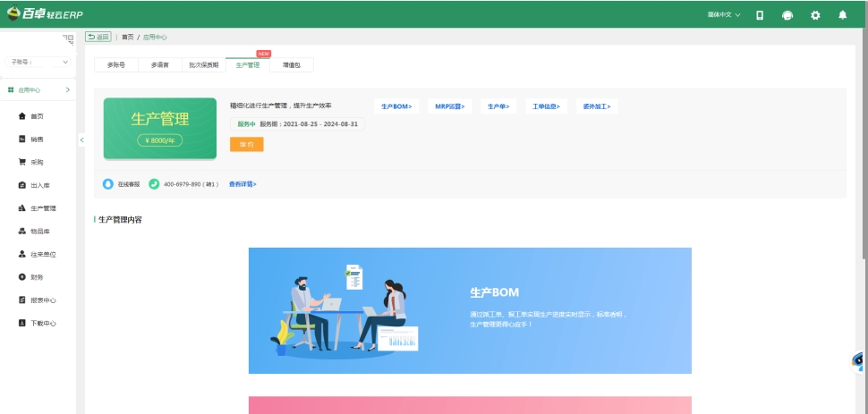Click the 首页 home icon in sidebar
Viewport: 868px width, 414px height.
point(22,116)
